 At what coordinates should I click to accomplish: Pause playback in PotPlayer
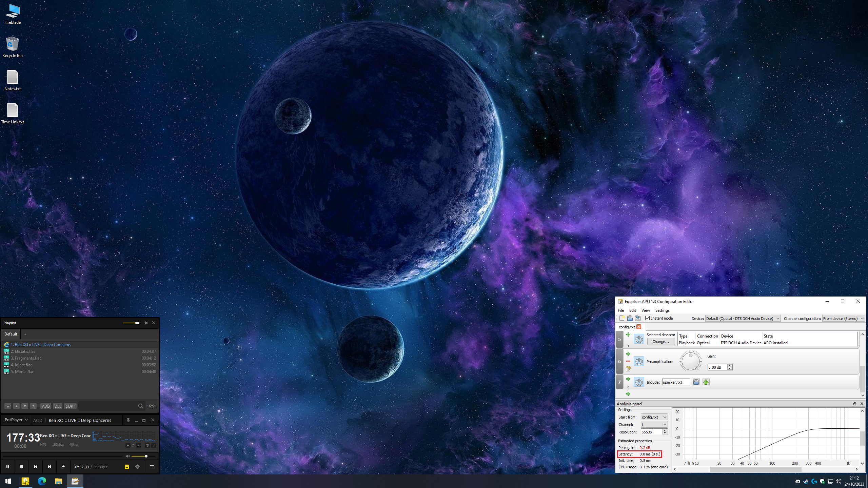[x=8, y=467]
